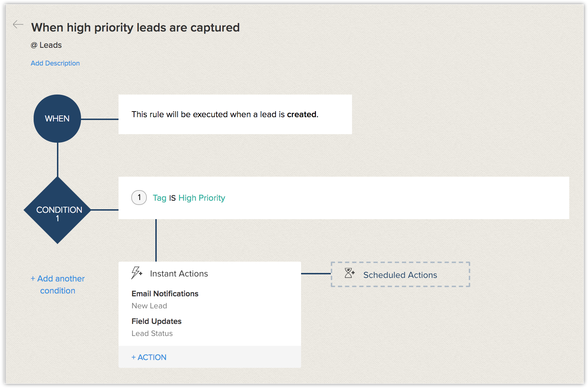Open the New Lead email notification
Screen dimensions: 588x388
tap(149, 306)
